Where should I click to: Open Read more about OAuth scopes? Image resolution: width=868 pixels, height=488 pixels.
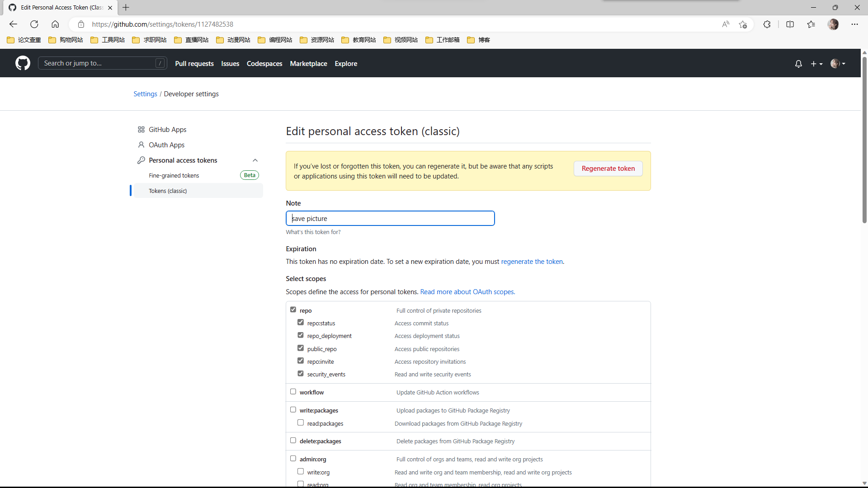point(467,292)
